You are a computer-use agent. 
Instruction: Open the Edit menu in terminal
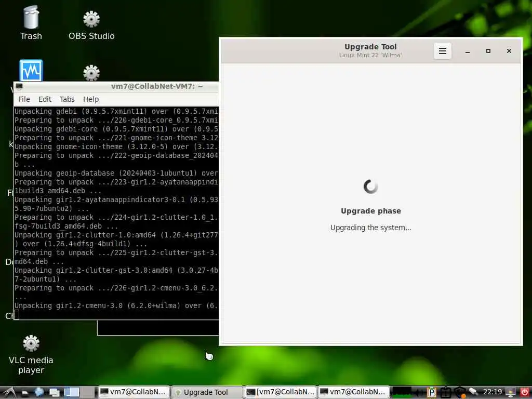click(45, 99)
